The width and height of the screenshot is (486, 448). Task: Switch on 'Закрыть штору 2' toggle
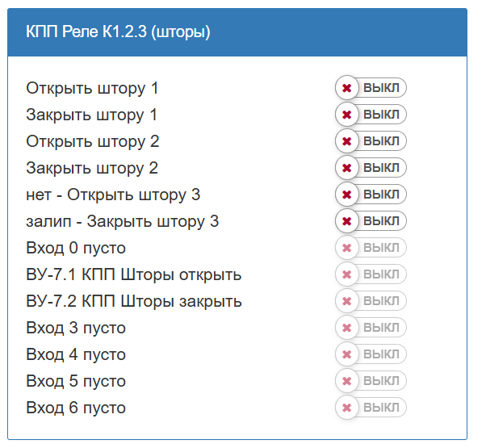(371, 168)
